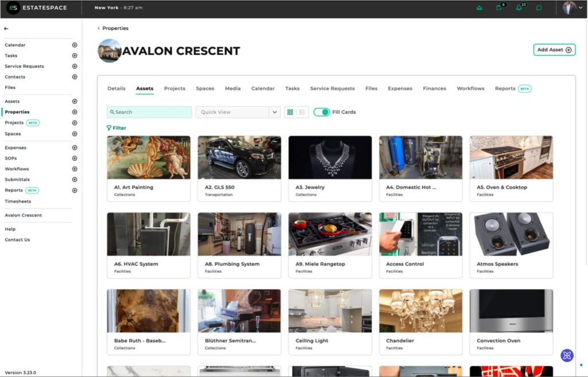
Task: Click the Add Asset button
Action: 554,50
